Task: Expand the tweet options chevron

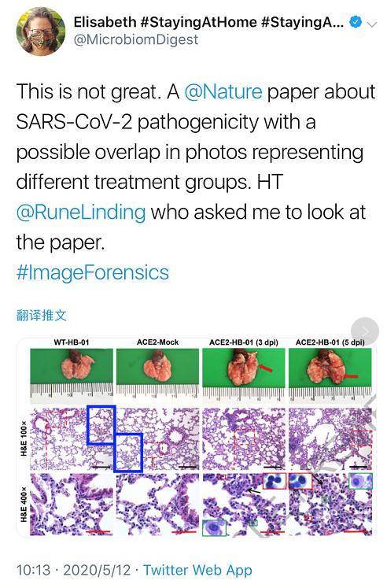Action: (372, 24)
